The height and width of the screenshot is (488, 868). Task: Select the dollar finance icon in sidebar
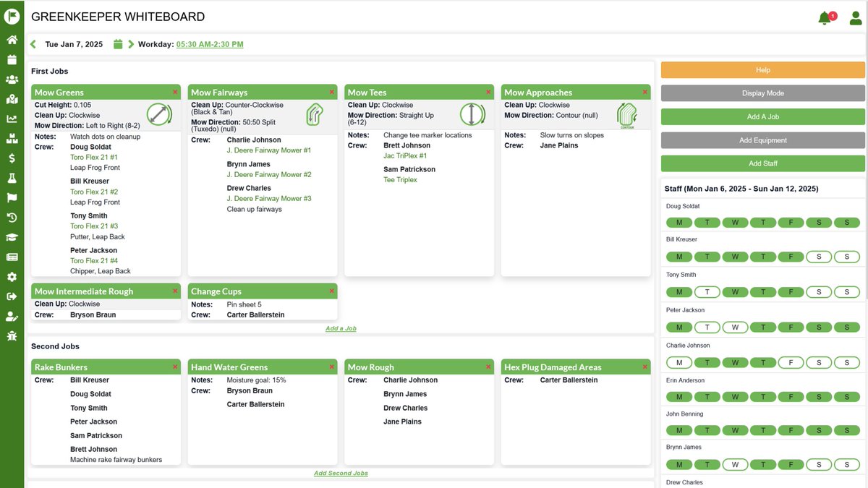tap(11, 158)
